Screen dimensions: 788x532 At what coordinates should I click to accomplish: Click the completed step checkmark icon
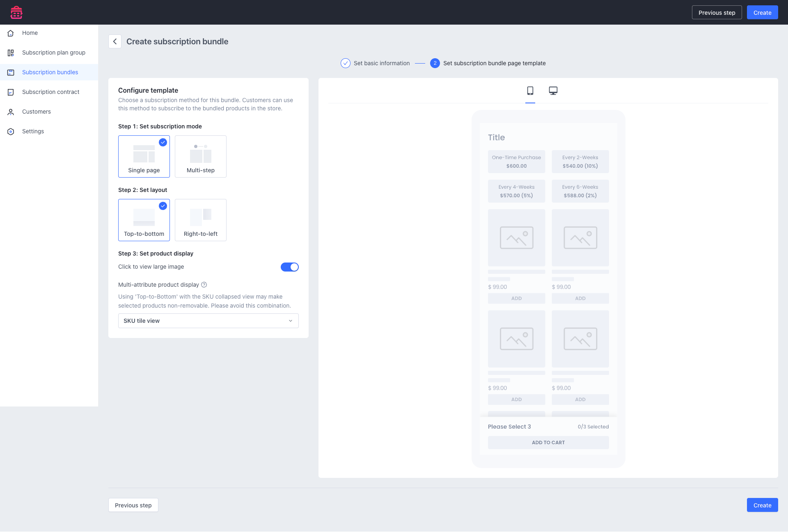tap(346, 63)
